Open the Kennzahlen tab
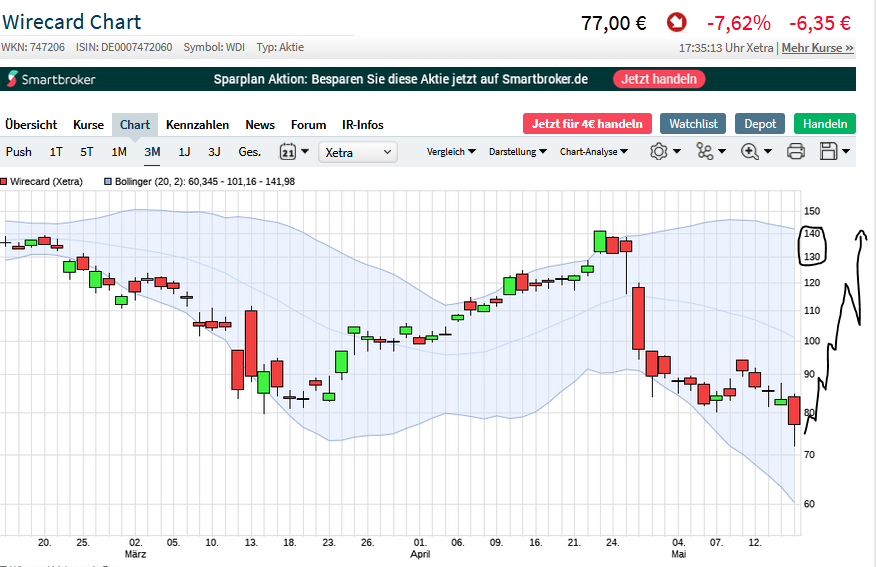876x567 pixels. tap(197, 125)
